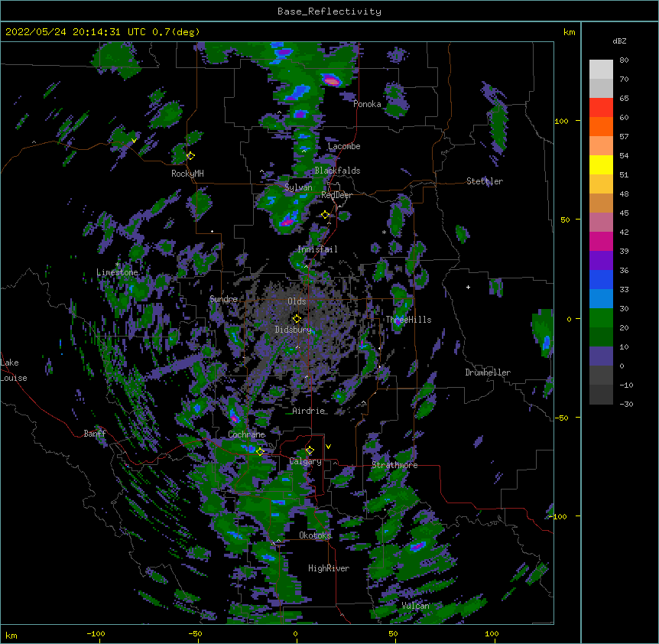
Task: Select the dark gray -10 dBZ legend swatch
Action: [x=601, y=395]
